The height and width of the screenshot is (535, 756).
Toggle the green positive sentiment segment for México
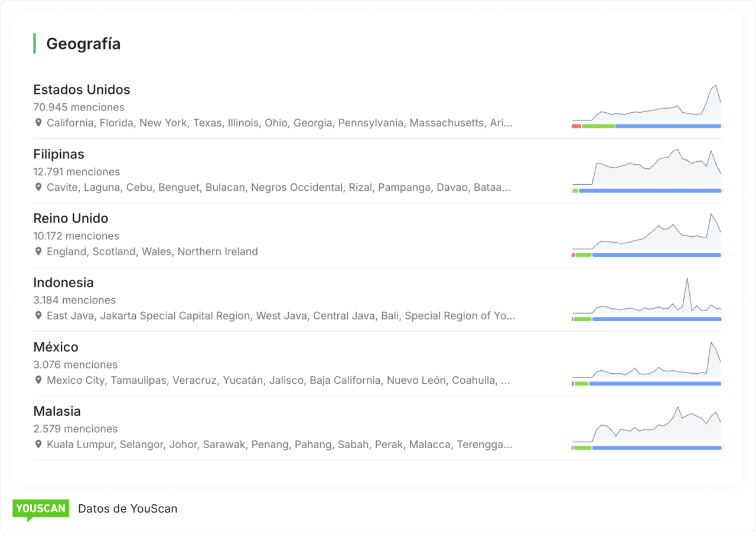[581, 383]
